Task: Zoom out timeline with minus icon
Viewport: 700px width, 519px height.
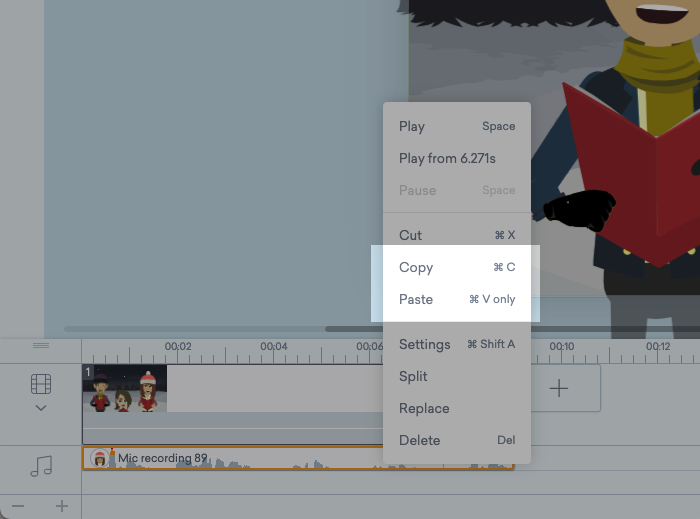Action: pyautogui.click(x=18, y=506)
